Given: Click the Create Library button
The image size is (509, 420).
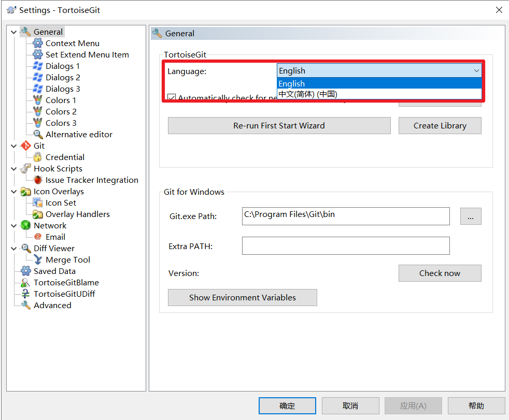Looking at the screenshot, I should pos(440,125).
